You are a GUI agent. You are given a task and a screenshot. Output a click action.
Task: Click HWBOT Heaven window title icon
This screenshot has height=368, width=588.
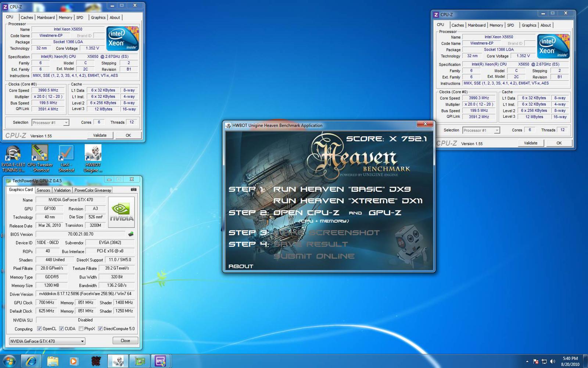coord(228,125)
